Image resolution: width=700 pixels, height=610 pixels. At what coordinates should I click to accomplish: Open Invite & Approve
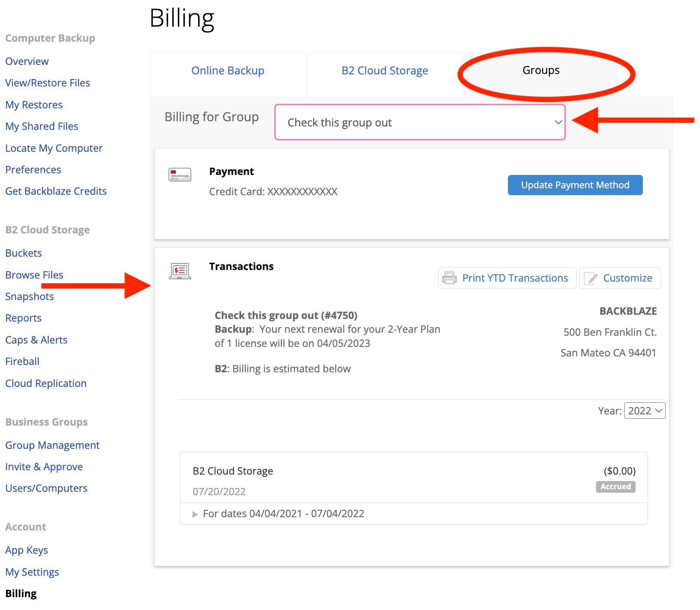(44, 467)
